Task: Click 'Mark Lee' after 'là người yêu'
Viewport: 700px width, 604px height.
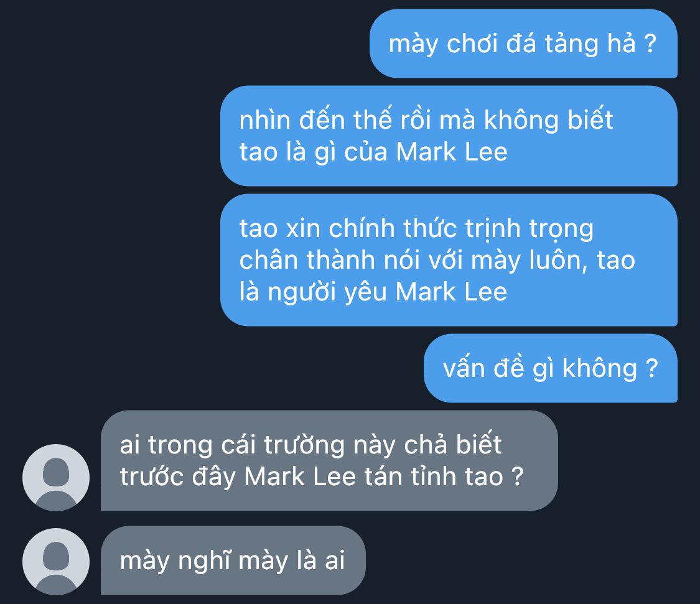Action: [451, 292]
